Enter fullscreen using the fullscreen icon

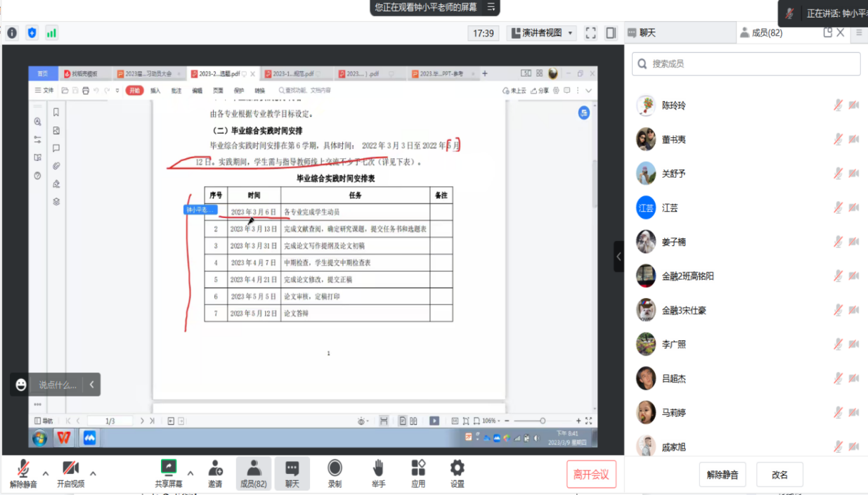click(x=590, y=33)
